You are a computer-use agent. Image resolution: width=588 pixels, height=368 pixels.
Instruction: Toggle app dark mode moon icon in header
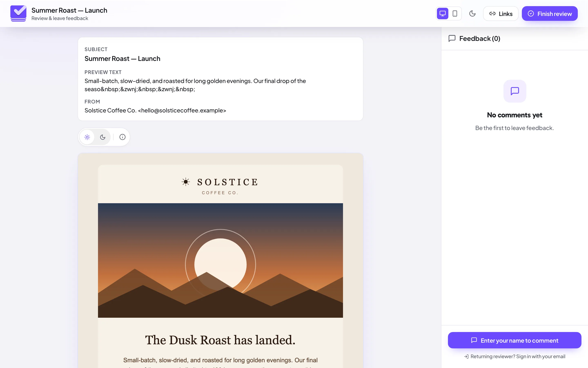[x=472, y=14]
